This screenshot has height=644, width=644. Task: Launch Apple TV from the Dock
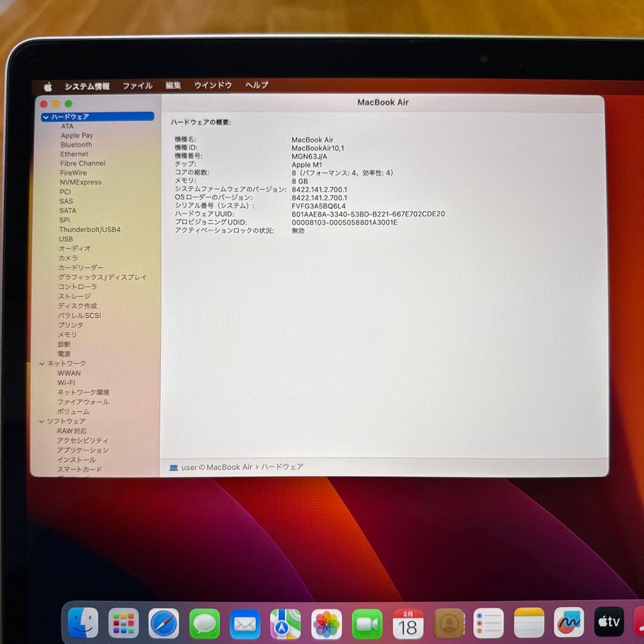[609, 622]
